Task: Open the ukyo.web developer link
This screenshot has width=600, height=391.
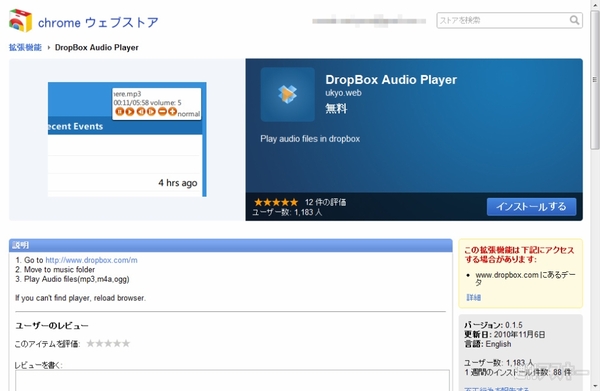Action: (x=343, y=93)
